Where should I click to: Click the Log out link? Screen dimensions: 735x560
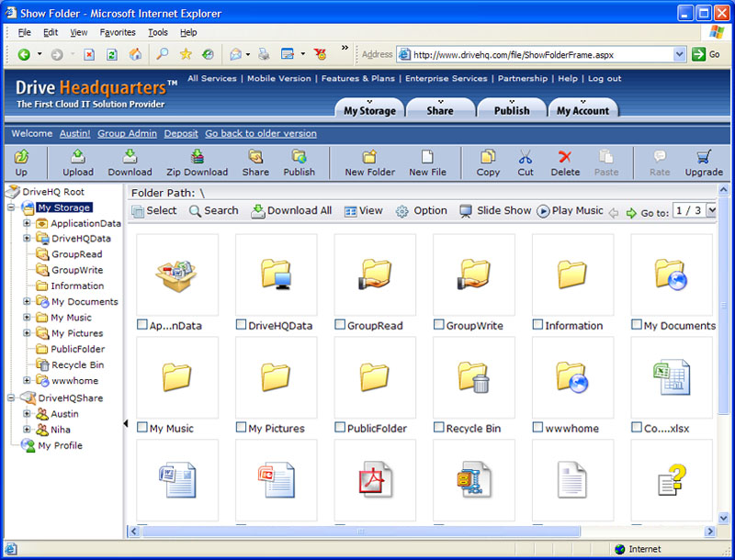(605, 79)
